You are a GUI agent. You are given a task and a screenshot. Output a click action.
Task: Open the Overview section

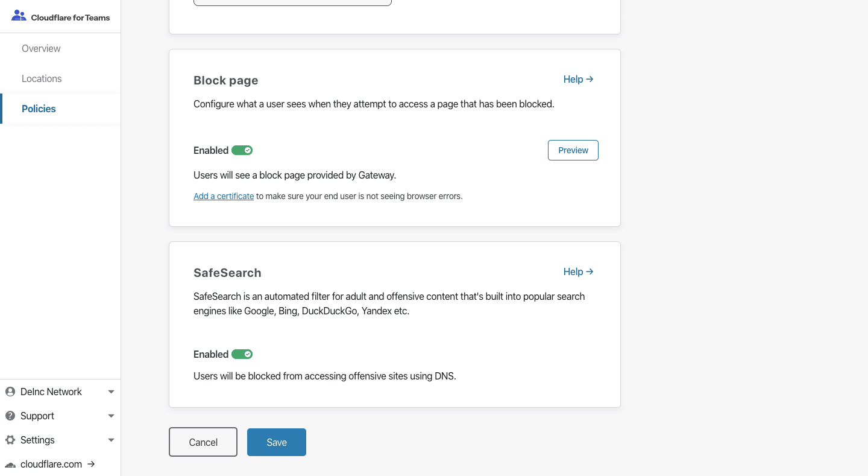(41, 48)
